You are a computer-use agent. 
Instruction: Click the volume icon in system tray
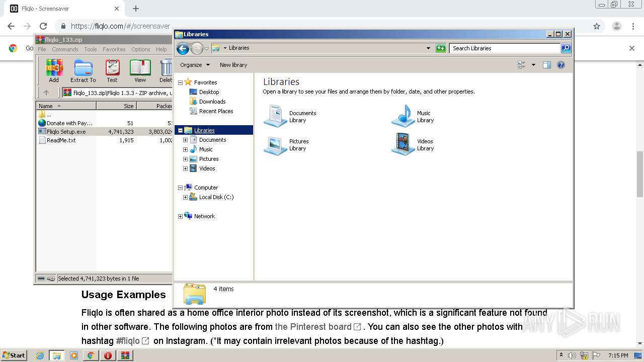pyautogui.click(x=572, y=355)
